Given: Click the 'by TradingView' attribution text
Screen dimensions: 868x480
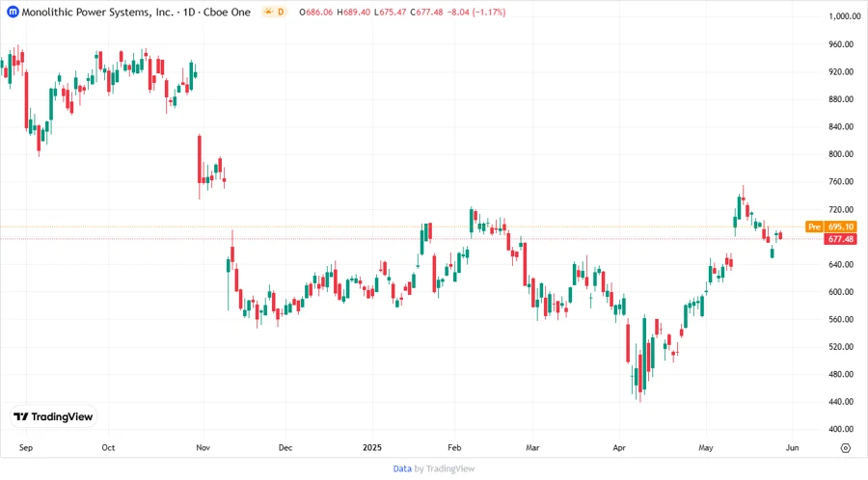Looking at the screenshot, I should (445, 468).
